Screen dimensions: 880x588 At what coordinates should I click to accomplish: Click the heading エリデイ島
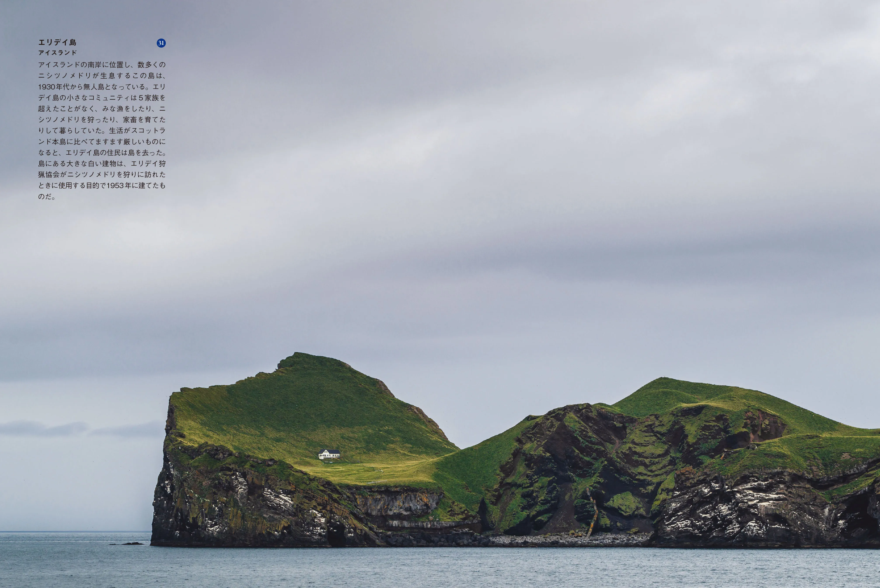click(x=57, y=42)
